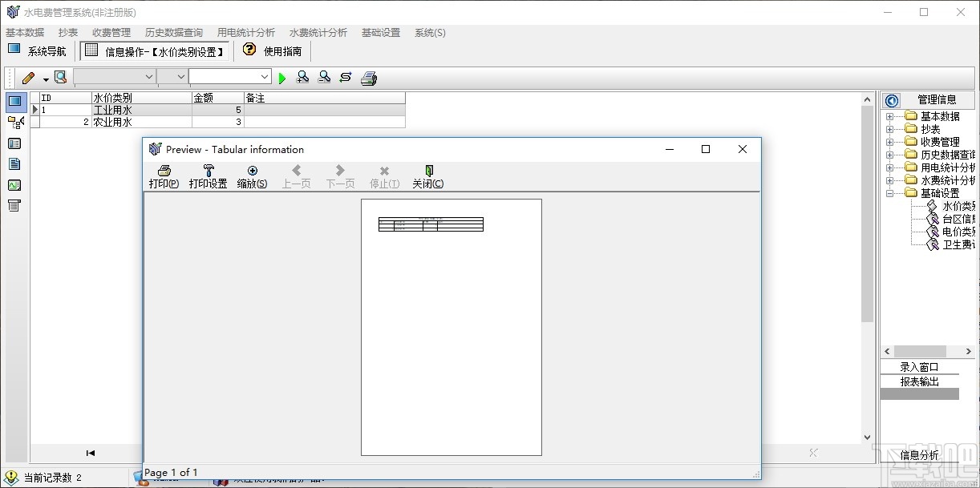Expand the 基本数据 tree node

tap(889, 117)
